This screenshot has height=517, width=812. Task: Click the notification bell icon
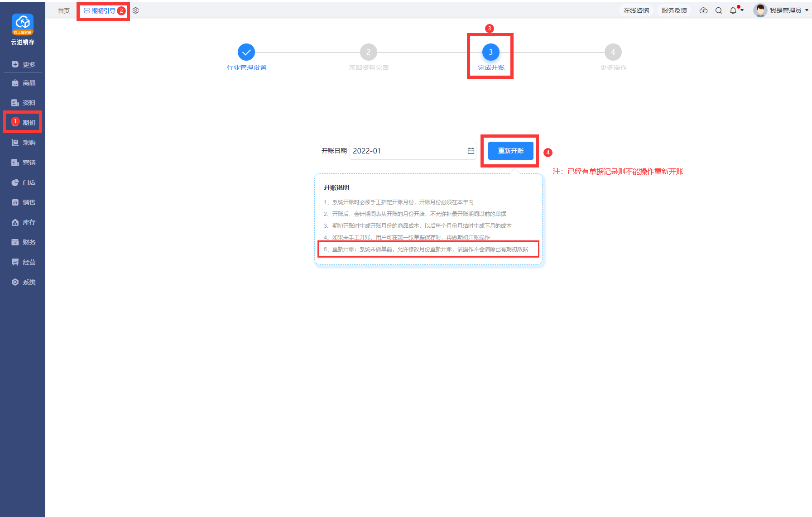(x=733, y=10)
